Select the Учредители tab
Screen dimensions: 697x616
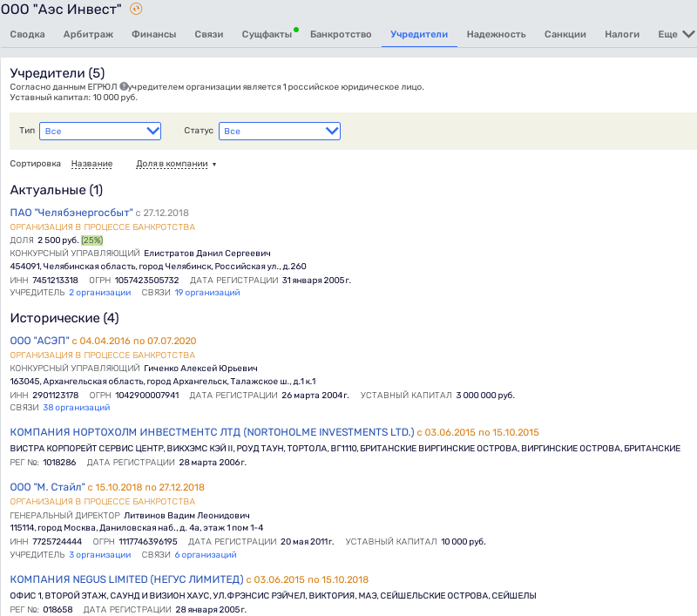419,34
